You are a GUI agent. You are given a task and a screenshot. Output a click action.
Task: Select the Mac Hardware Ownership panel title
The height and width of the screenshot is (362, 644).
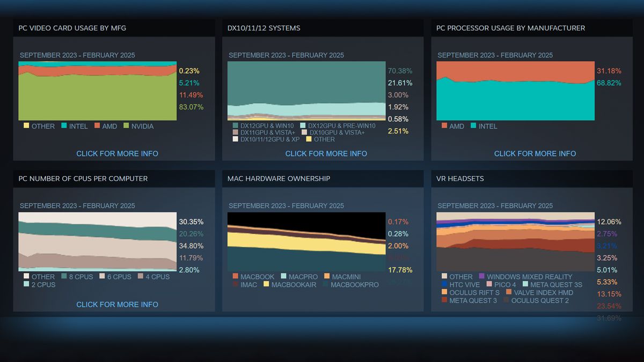[x=279, y=179]
